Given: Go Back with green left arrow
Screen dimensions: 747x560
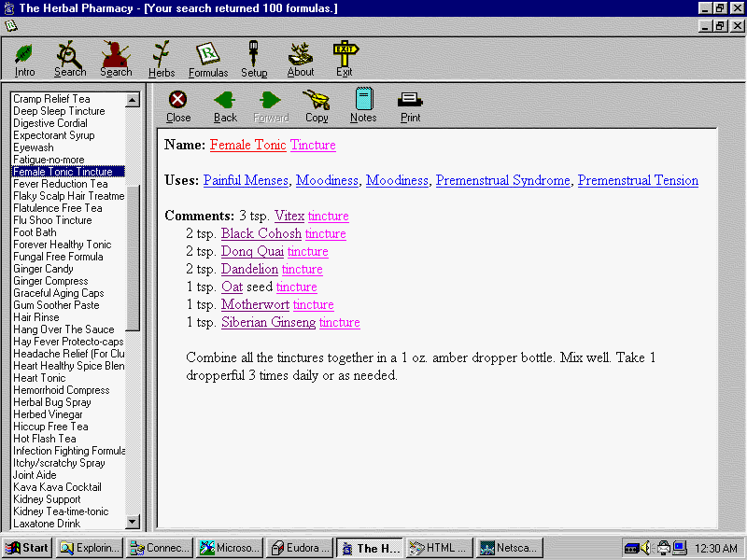Looking at the screenshot, I should [x=225, y=106].
